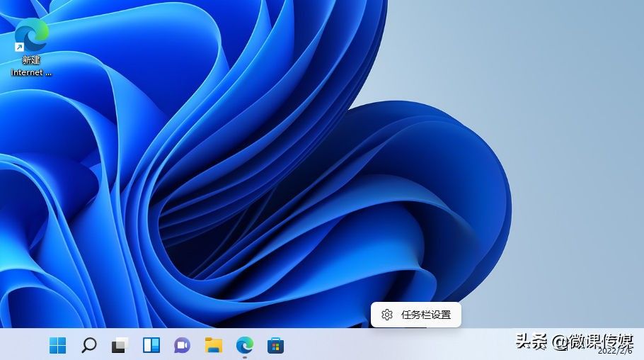
Task: Switch to Microsoft Edge on taskbar
Action: tap(245, 345)
